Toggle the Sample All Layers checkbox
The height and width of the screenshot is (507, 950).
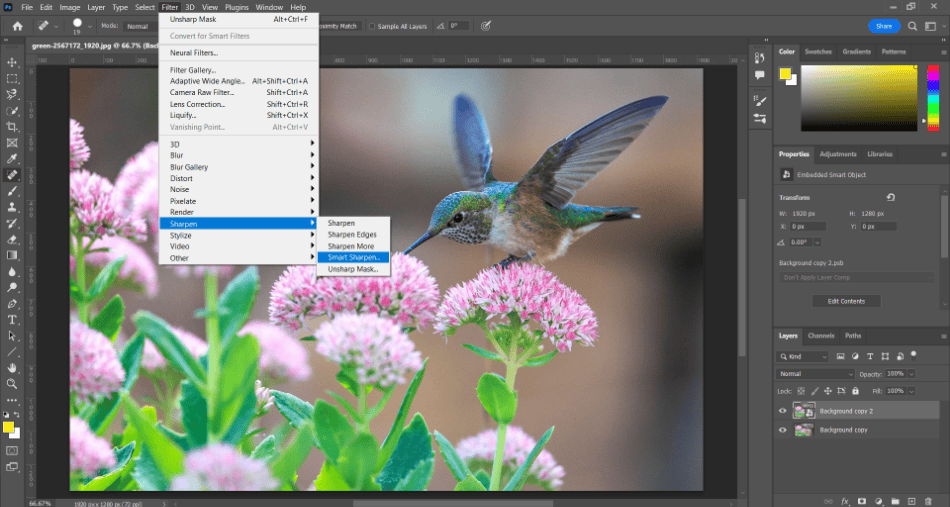click(372, 27)
